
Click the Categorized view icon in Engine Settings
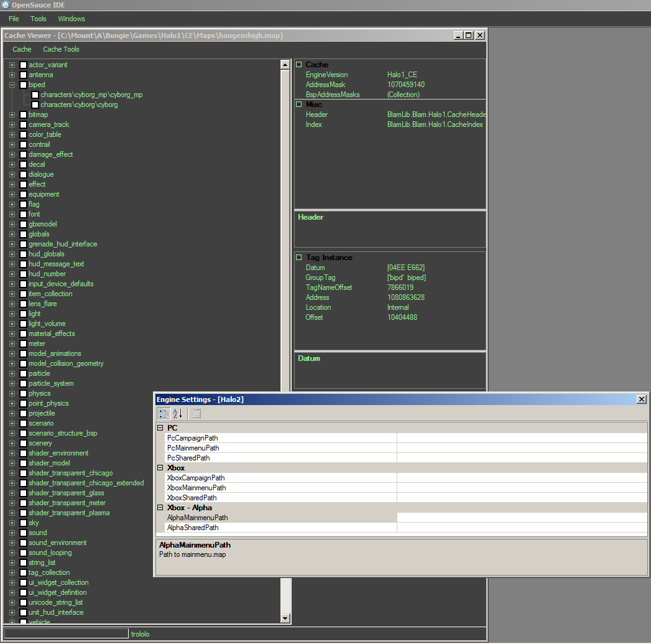[164, 414]
